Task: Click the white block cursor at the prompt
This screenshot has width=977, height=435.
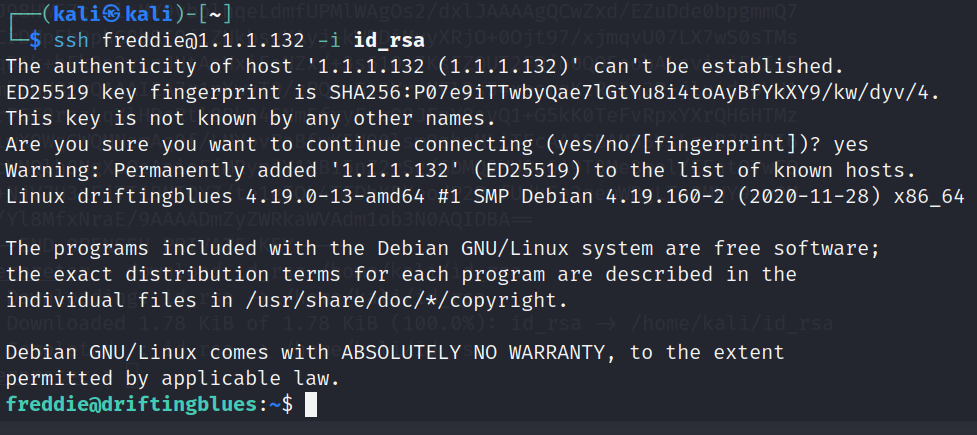Action: pos(311,404)
